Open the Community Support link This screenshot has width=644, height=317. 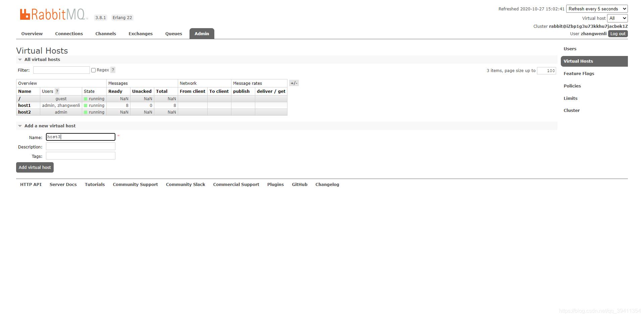pyautogui.click(x=136, y=185)
